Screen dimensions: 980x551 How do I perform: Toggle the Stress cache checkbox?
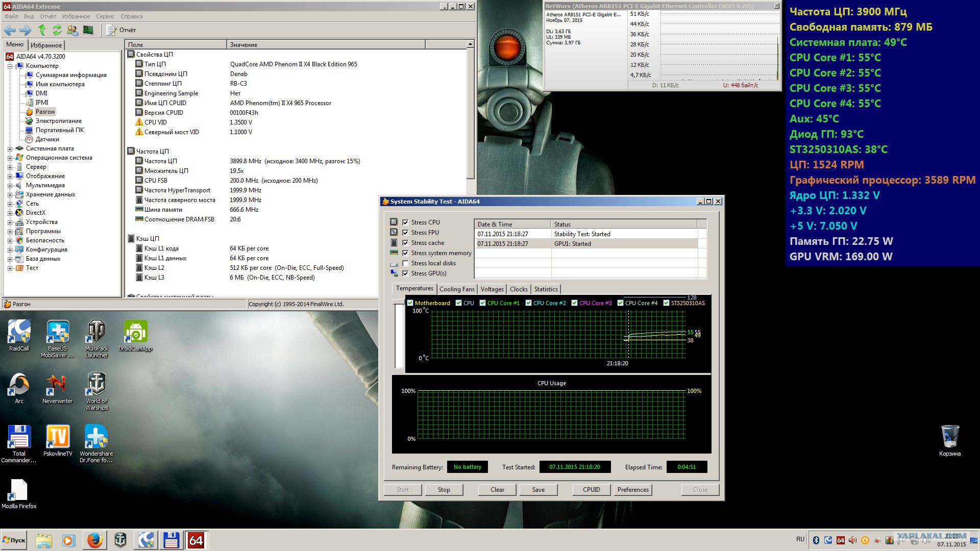click(x=405, y=243)
